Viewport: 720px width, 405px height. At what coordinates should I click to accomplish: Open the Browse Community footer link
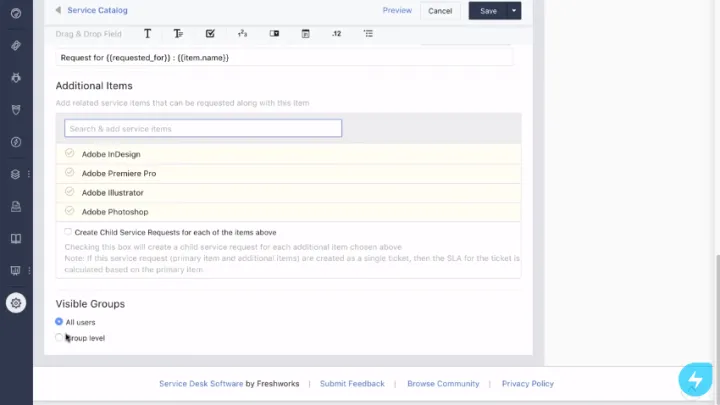(x=443, y=383)
